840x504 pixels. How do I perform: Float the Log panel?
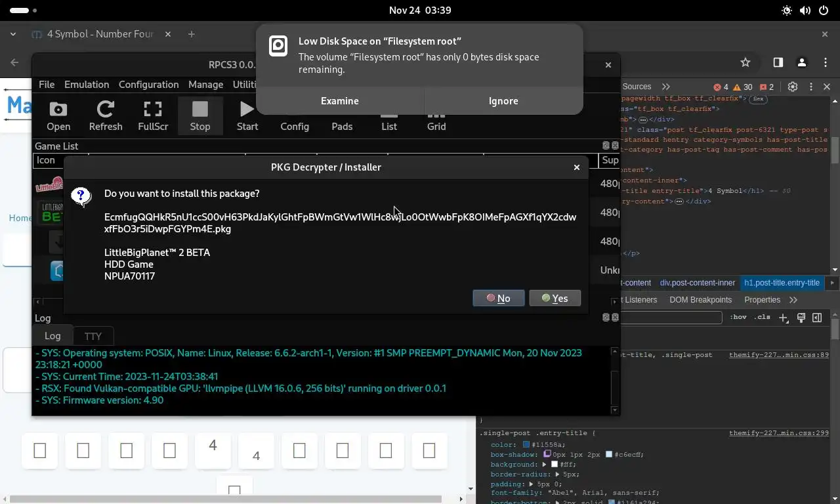tap(606, 318)
